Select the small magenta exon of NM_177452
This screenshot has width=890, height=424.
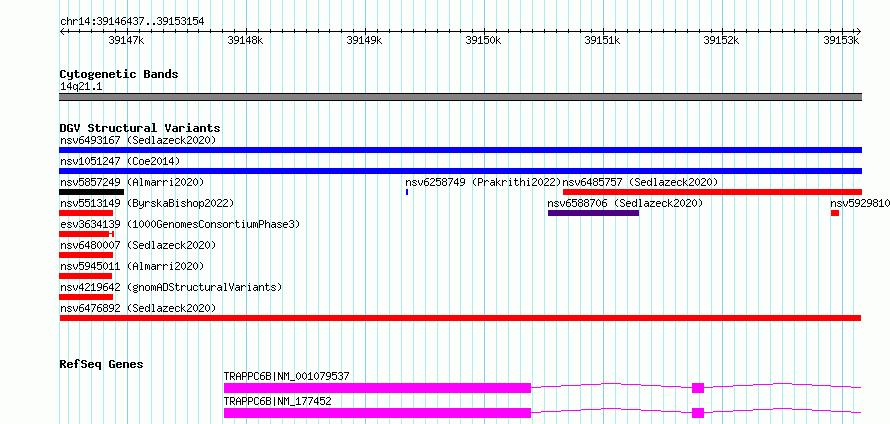[698, 413]
